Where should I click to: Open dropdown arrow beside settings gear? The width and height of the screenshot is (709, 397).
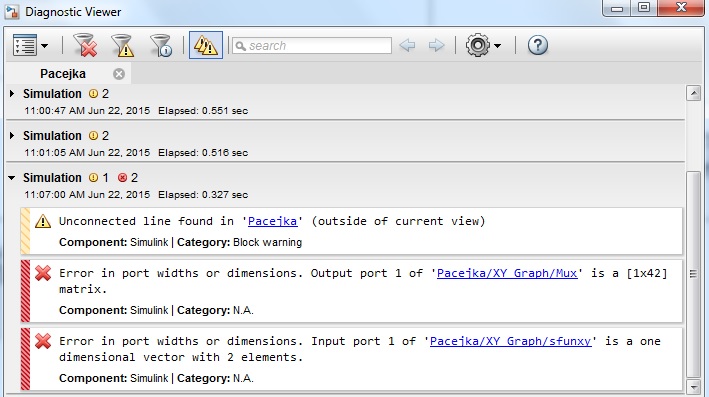(497, 46)
